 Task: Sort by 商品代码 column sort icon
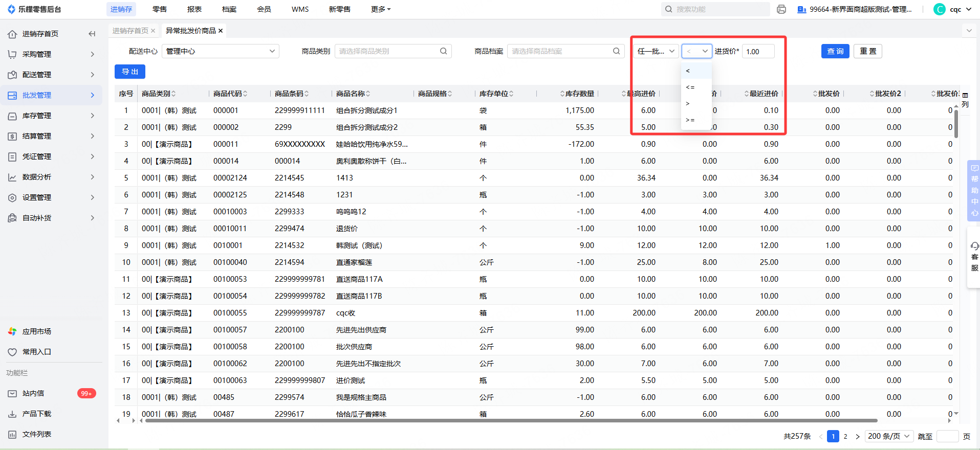245,94
